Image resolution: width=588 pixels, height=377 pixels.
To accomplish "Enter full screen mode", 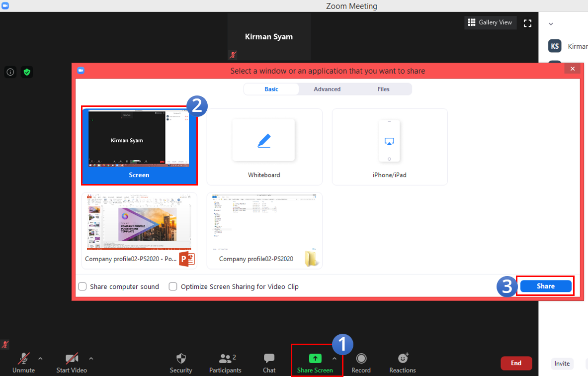I will click(x=528, y=23).
